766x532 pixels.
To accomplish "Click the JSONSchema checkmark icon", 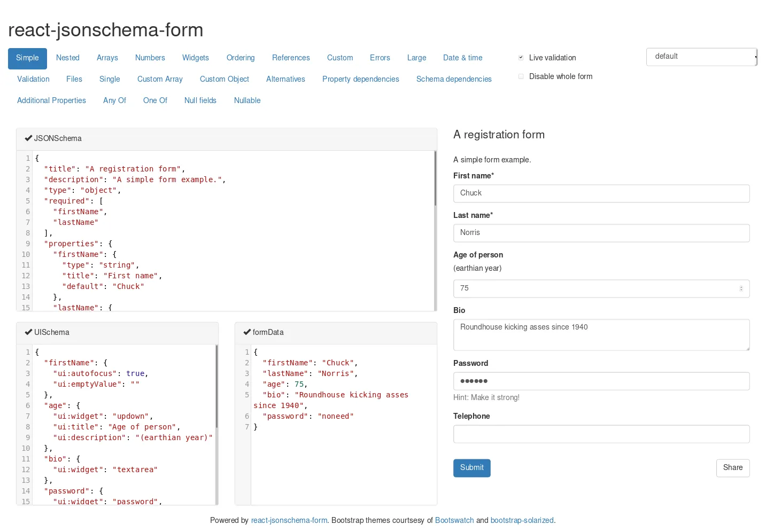I will tap(28, 138).
